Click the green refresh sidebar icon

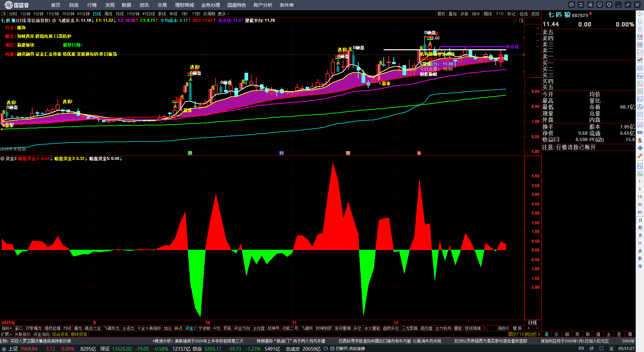[x=640, y=174]
